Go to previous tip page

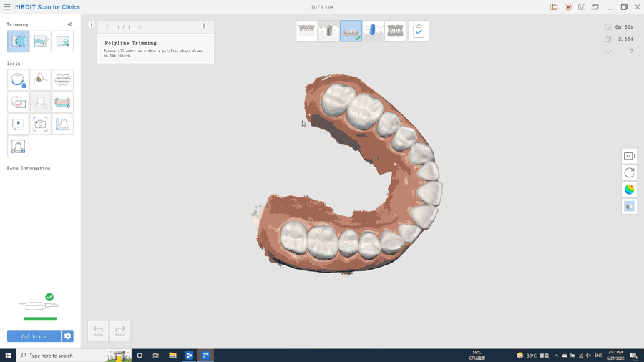pos(107,27)
